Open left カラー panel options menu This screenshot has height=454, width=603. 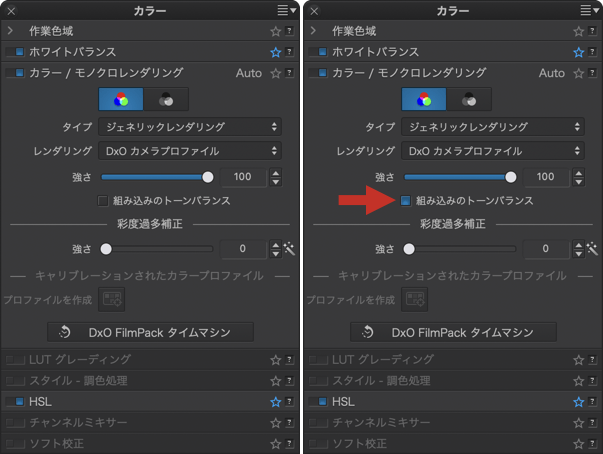point(287,10)
